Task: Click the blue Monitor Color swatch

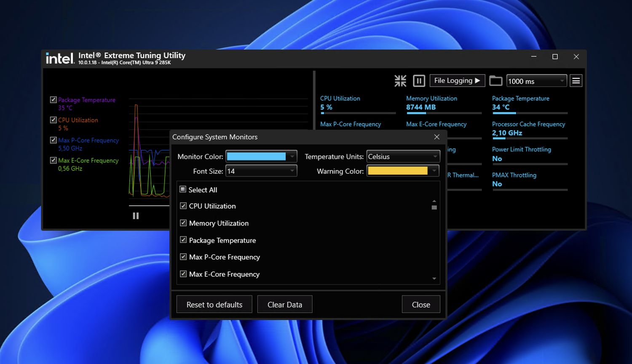Action: (x=256, y=156)
